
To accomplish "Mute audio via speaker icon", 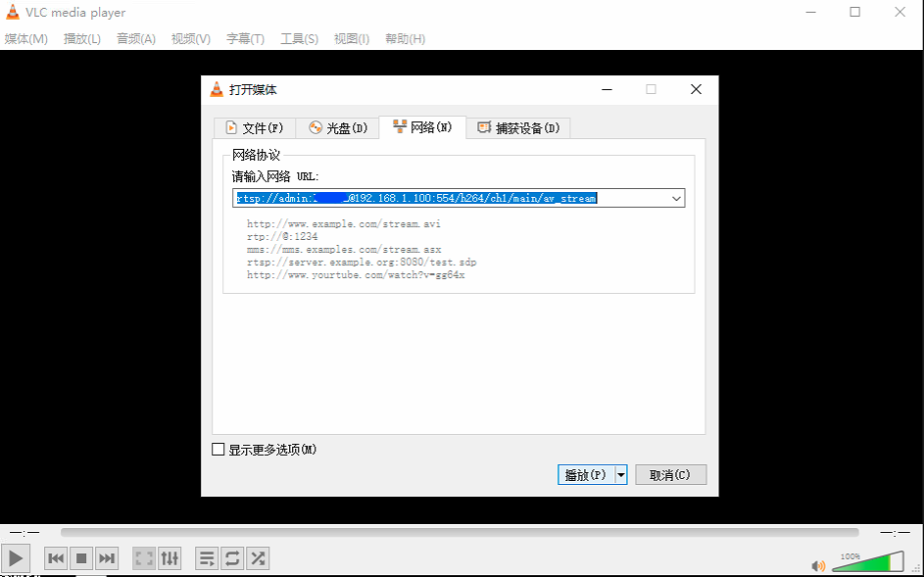I will [x=818, y=566].
